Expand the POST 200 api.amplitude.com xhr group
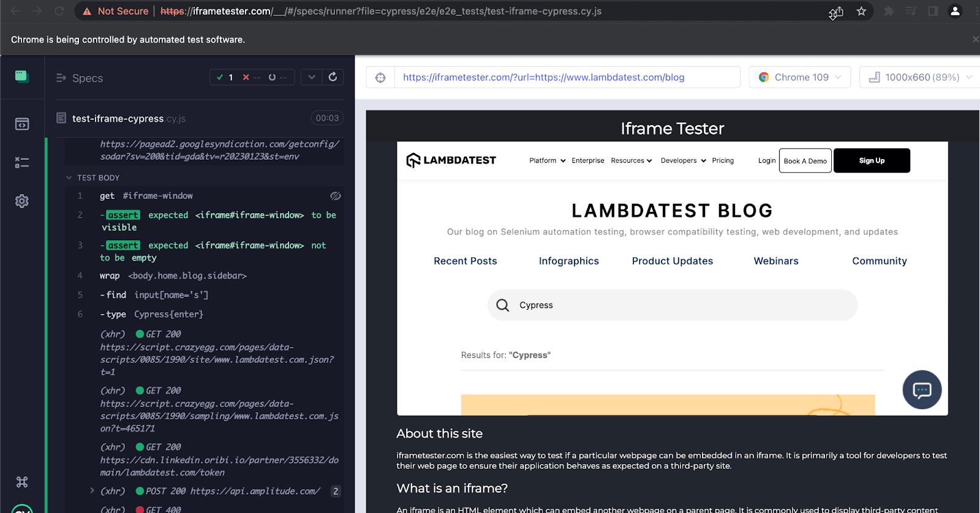The image size is (980, 513). point(92,490)
